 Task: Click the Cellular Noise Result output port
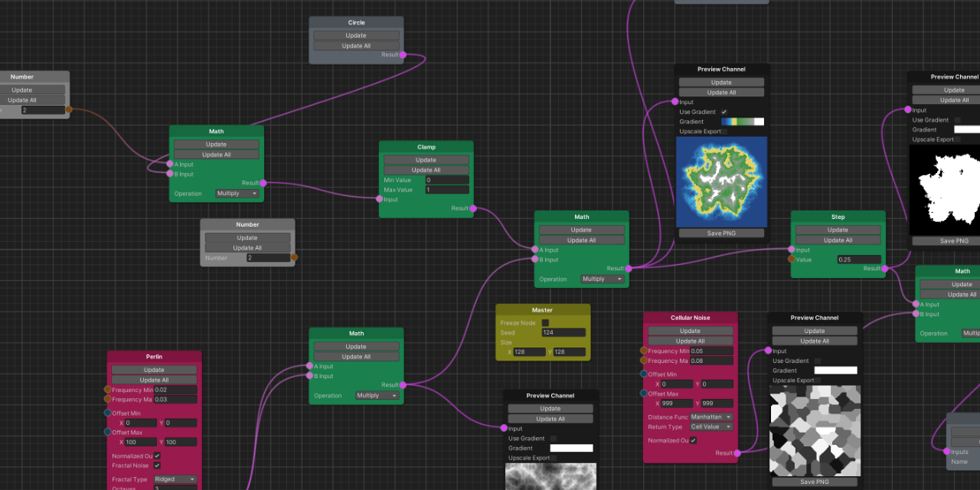click(x=737, y=453)
